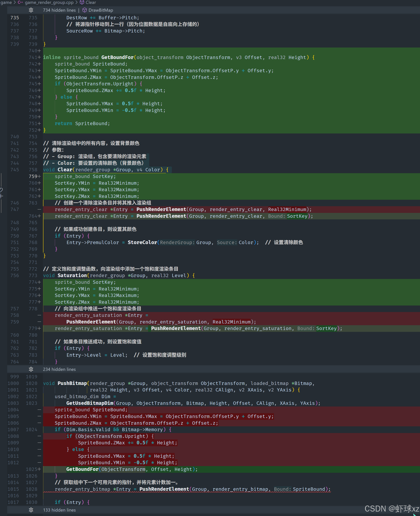
Task: Click the C++ file icon in breadcrumb
Action: 20,2
